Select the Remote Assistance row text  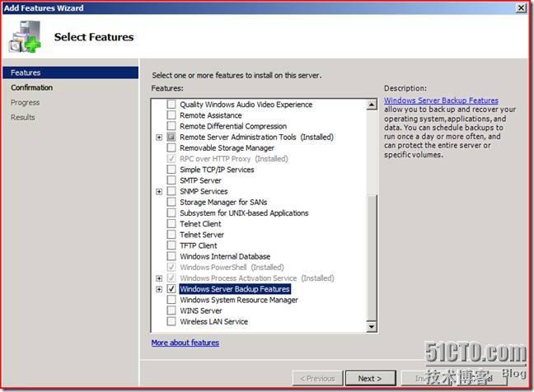[211, 115]
